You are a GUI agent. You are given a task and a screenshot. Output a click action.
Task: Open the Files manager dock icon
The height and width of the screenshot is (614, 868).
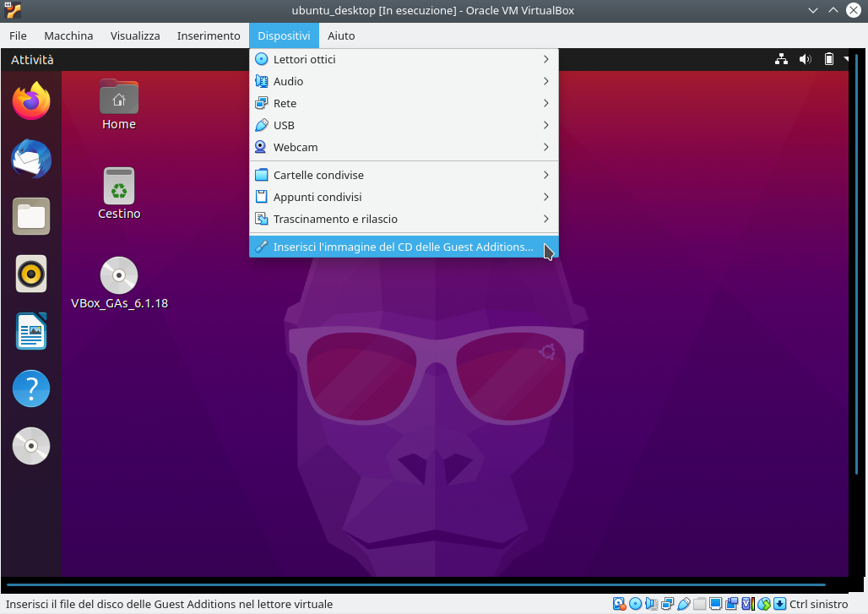[31, 216]
